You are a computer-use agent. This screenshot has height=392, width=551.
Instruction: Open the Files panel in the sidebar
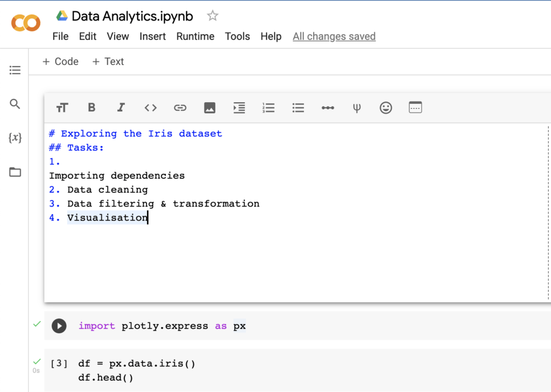click(15, 172)
